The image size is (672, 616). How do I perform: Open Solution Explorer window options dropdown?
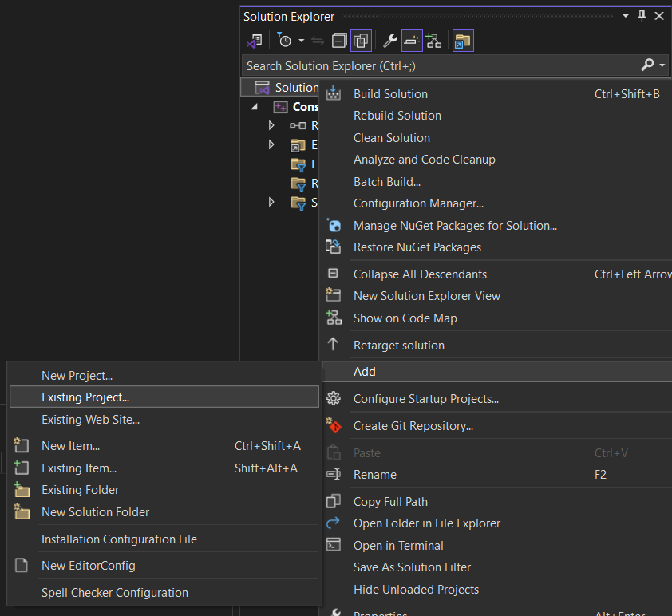pyautogui.click(x=625, y=16)
